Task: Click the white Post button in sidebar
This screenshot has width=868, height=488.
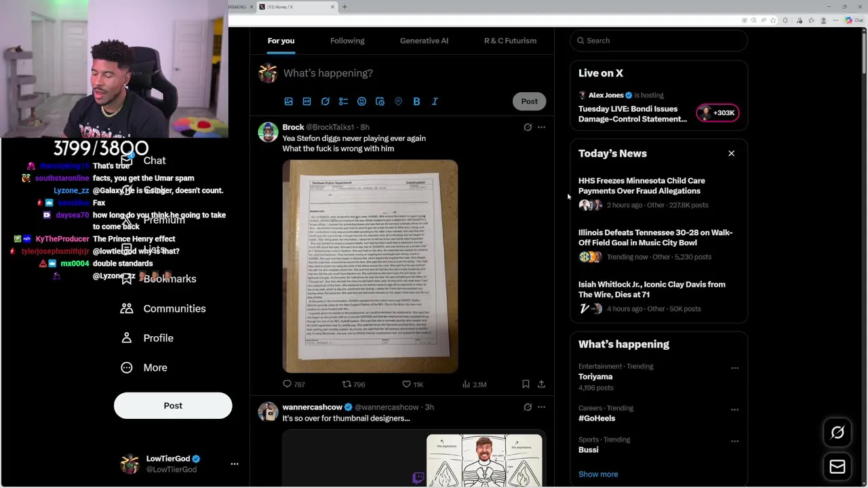Action: [173, 405]
